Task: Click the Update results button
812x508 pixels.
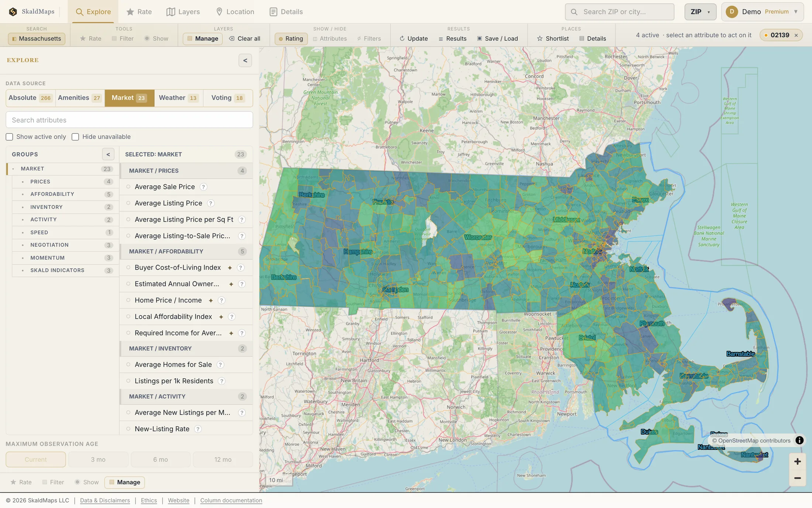Action: (x=413, y=38)
